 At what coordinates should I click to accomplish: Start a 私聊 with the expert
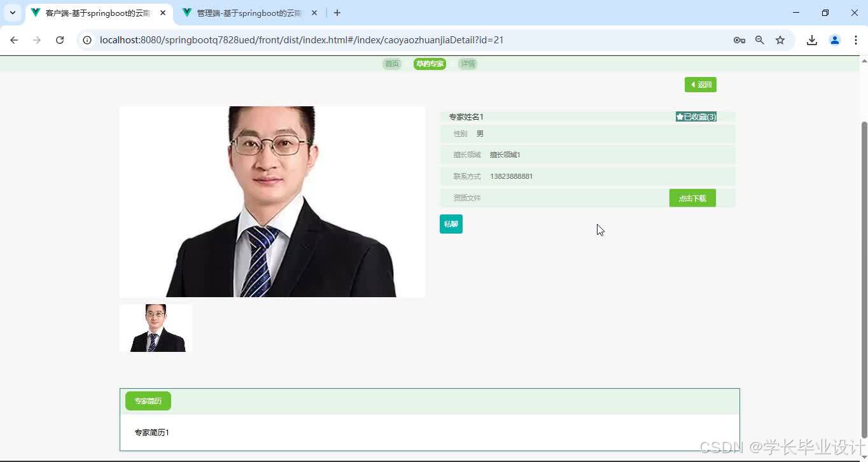pos(451,224)
